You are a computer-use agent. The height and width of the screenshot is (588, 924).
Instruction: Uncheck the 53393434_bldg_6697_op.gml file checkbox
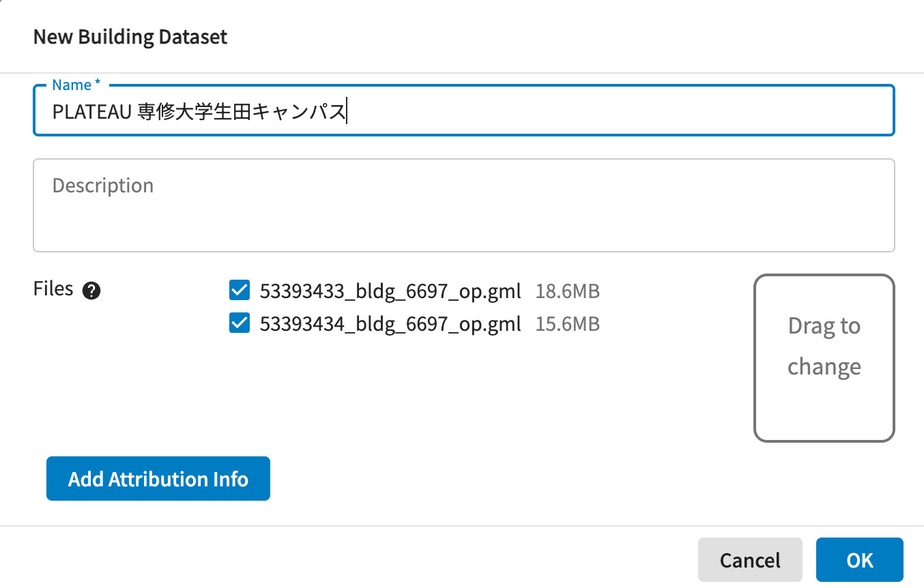tap(240, 323)
